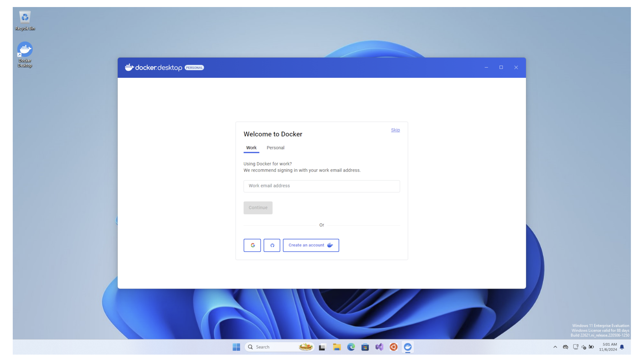Click the Create an account button

coord(311,245)
